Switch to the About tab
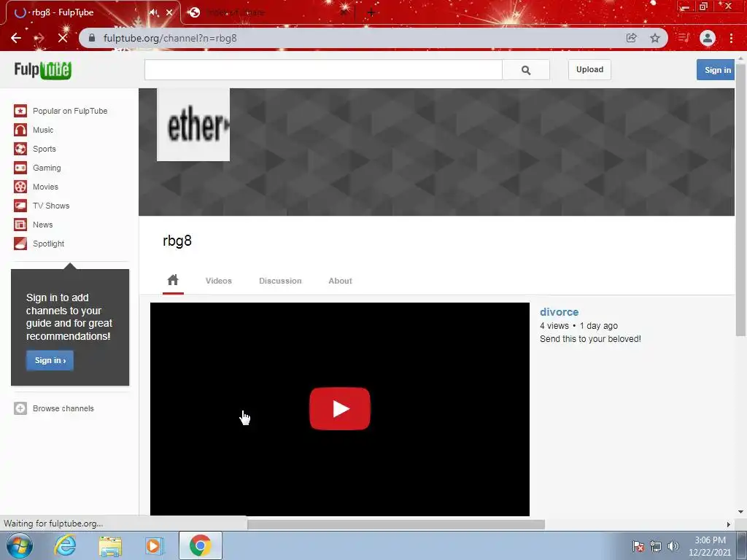The width and height of the screenshot is (747, 560). [x=340, y=281]
